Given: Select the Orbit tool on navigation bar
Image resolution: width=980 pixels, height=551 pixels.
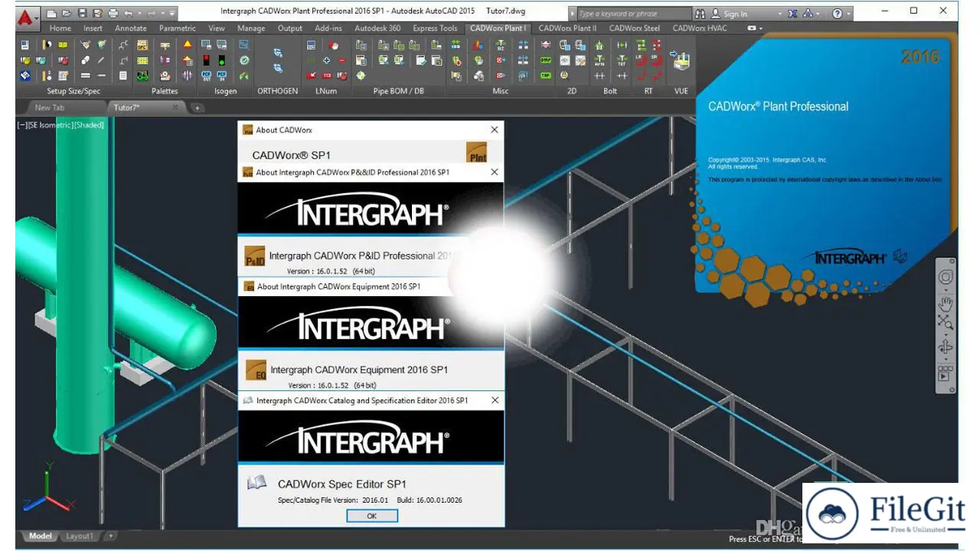Looking at the screenshot, I should pos(946,347).
